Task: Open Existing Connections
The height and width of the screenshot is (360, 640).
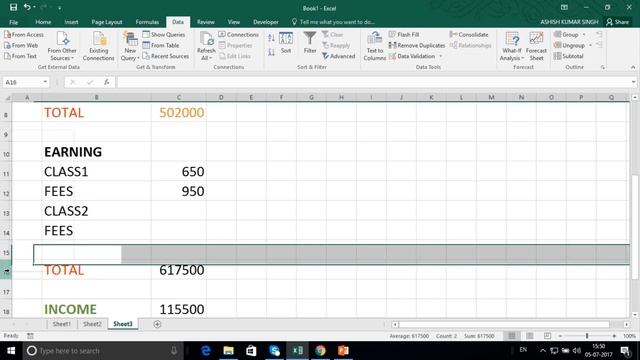Action: pyautogui.click(x=98, y=46)
